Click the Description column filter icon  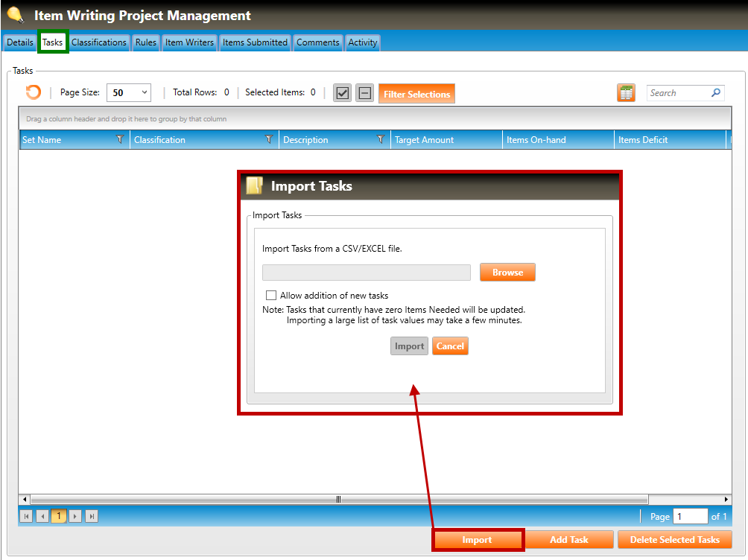click(x=381, y=139)
